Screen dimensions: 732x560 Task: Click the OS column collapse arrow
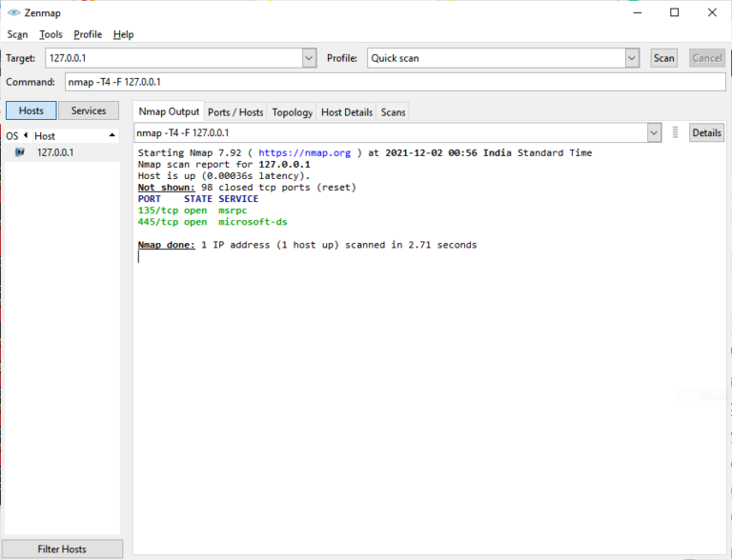point(26,135)
